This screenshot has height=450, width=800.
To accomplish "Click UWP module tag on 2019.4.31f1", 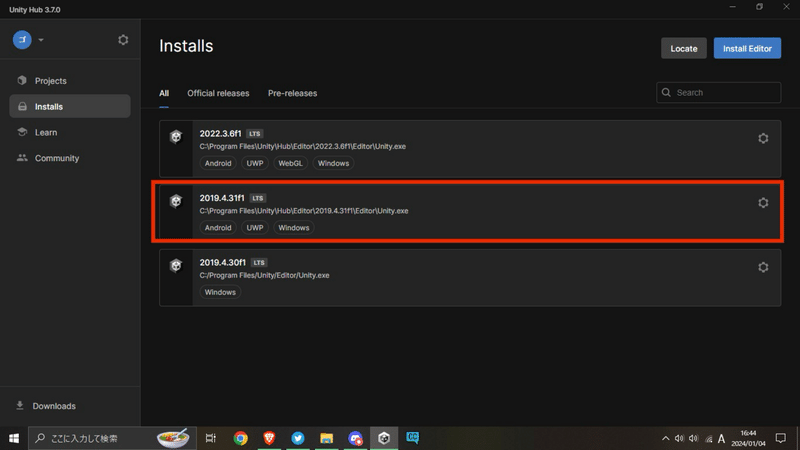I will pyautogui.click(x=255, y=228).
